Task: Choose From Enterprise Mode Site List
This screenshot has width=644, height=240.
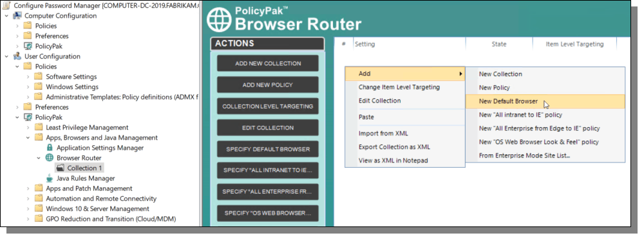Action: point(545,155)
